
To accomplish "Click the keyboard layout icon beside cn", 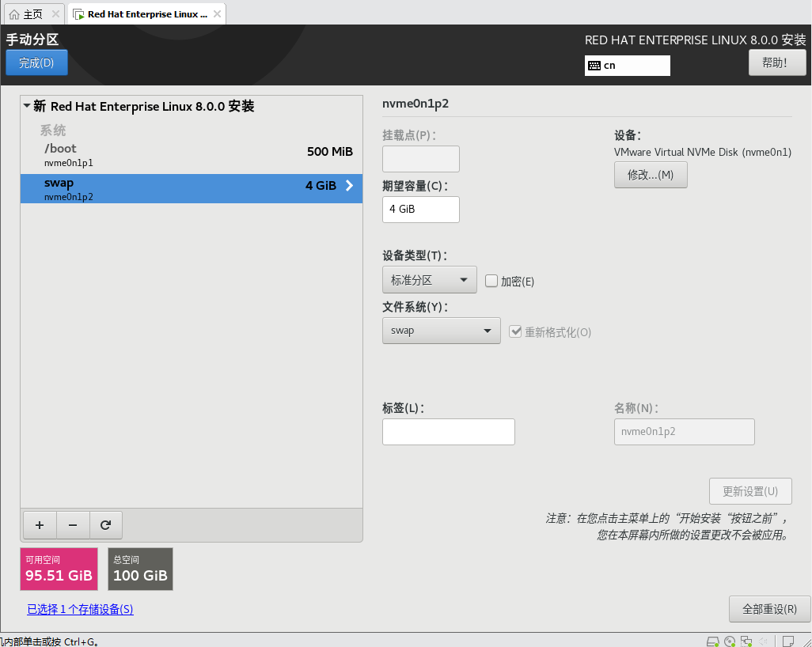I will 594,66.
